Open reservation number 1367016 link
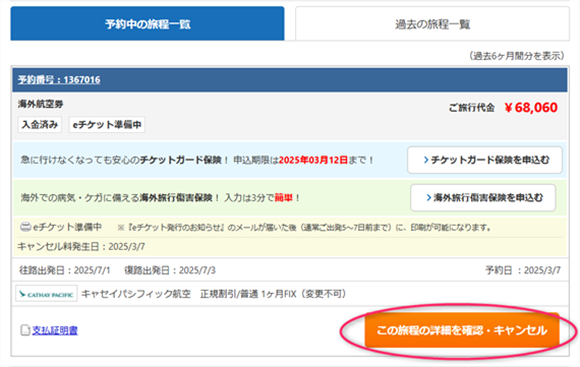This screenshot has width=580, height=367. pyautogui.click(x=59, y=80)
